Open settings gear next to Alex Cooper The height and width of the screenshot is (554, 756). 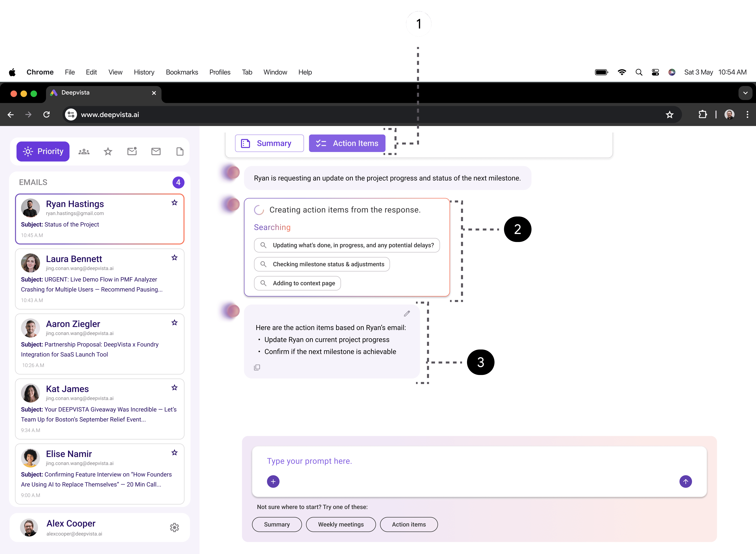[x=174, y=527]
